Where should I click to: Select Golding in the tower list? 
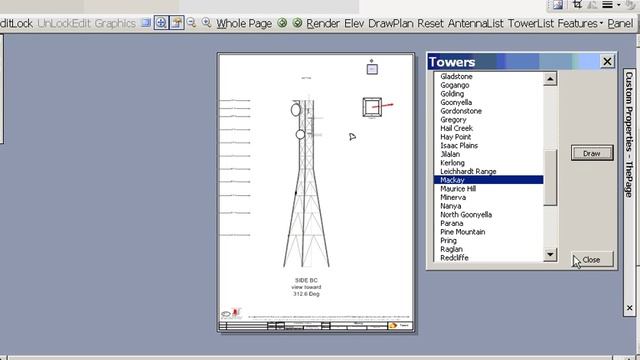point(452,93)
